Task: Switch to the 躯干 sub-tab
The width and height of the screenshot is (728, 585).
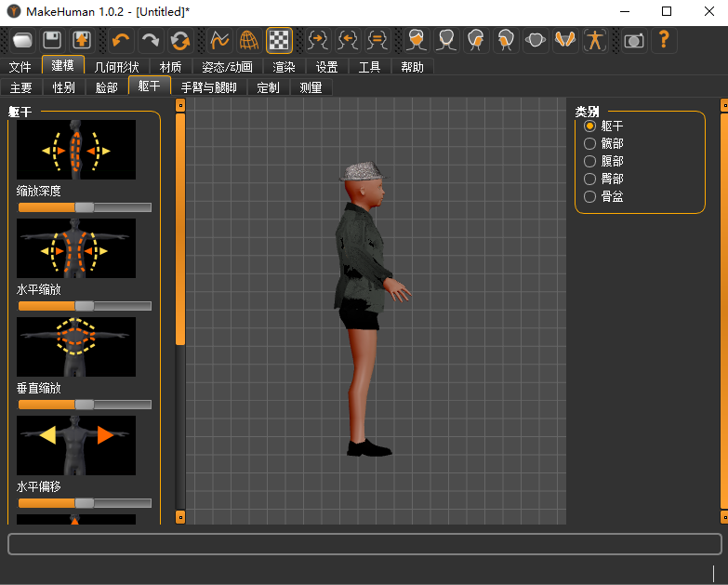Action: click(150, 86)
